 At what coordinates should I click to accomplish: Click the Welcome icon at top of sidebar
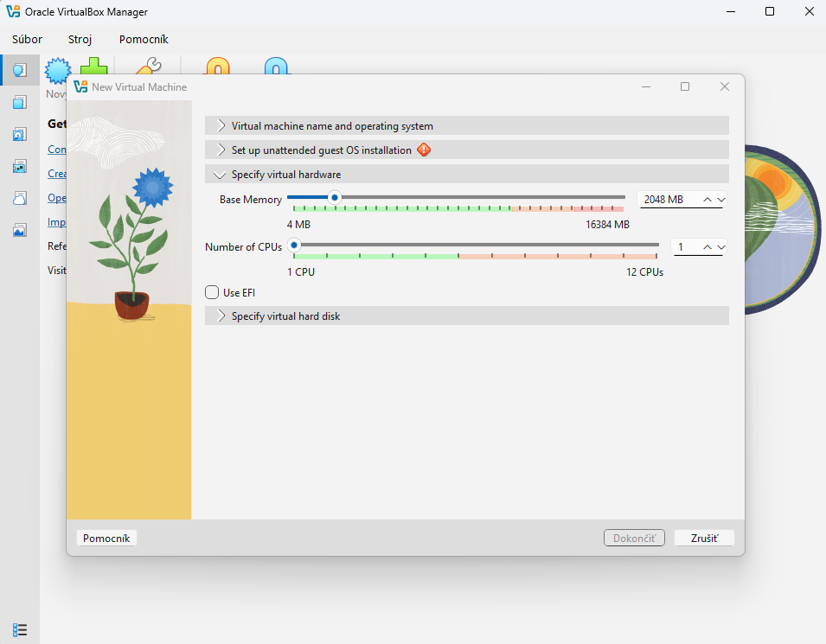pyautogui.click(x=19, y=70)
